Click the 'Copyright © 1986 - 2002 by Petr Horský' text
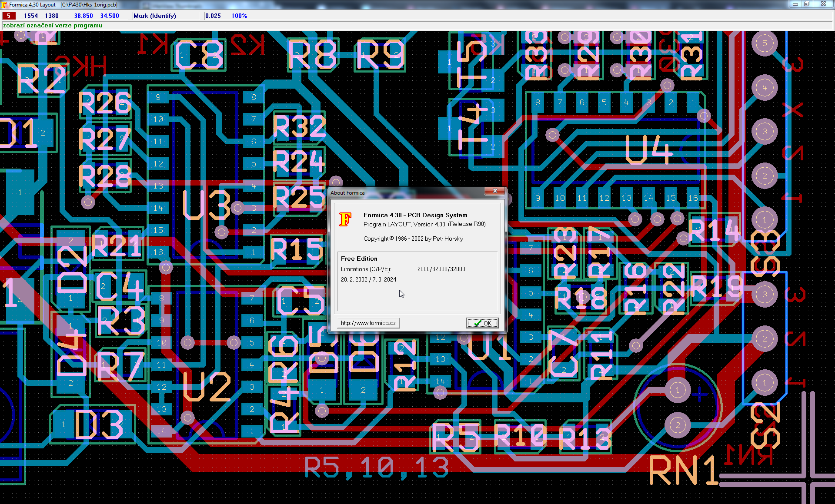 [x=413, y=239]
